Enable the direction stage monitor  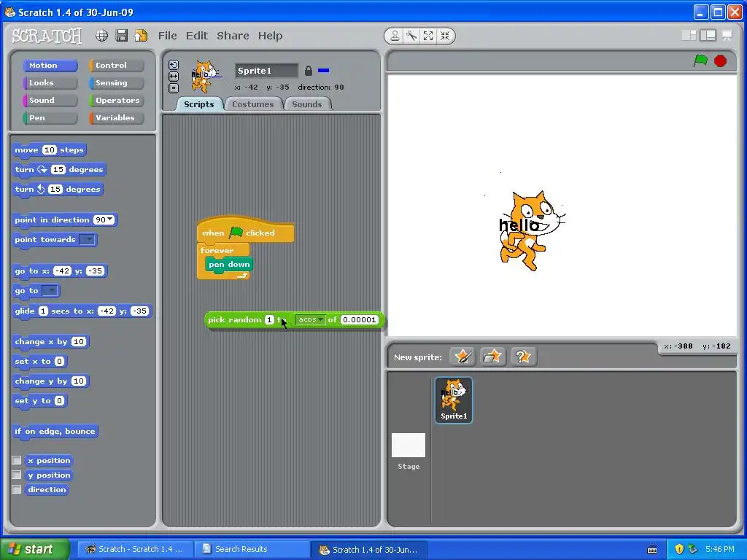point(17,489)
